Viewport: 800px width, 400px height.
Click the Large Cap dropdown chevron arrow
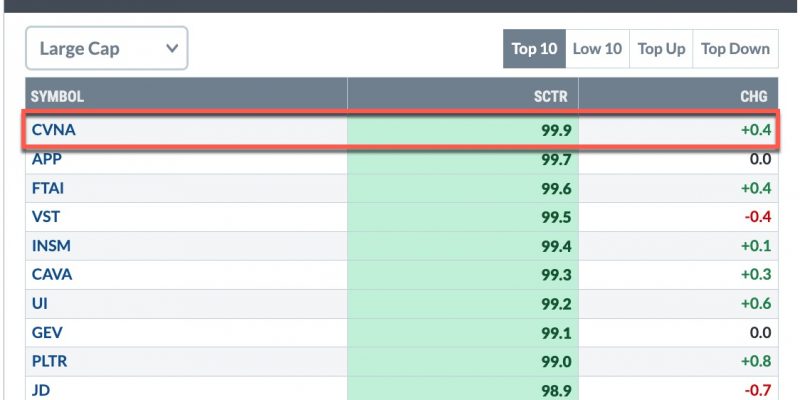(x=172, y=48)
